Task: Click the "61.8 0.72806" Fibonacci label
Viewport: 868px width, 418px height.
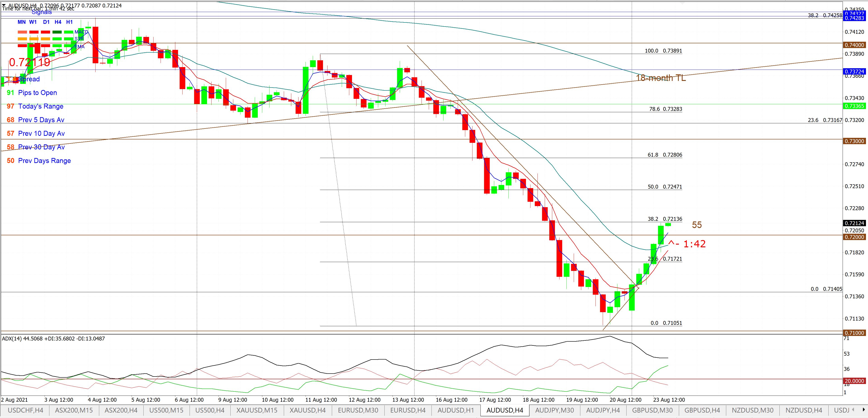Action: pyautogui.click(x=665, y=155)
